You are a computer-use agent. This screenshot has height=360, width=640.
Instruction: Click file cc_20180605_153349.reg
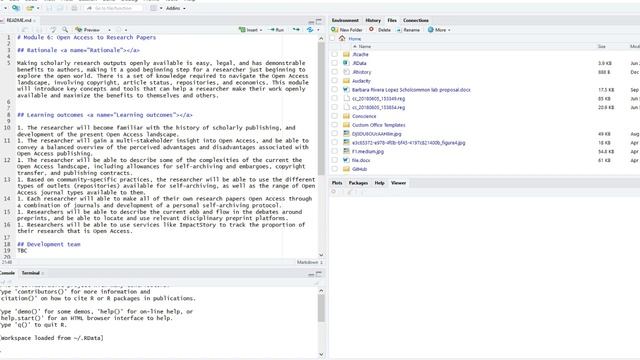[x=378, y=98]
